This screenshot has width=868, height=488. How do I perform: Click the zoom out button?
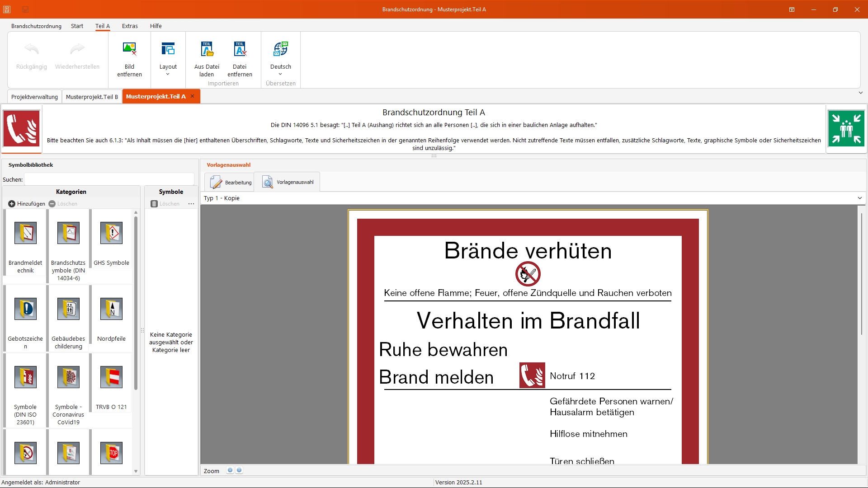pyautogui.click(x=239, y=470)
